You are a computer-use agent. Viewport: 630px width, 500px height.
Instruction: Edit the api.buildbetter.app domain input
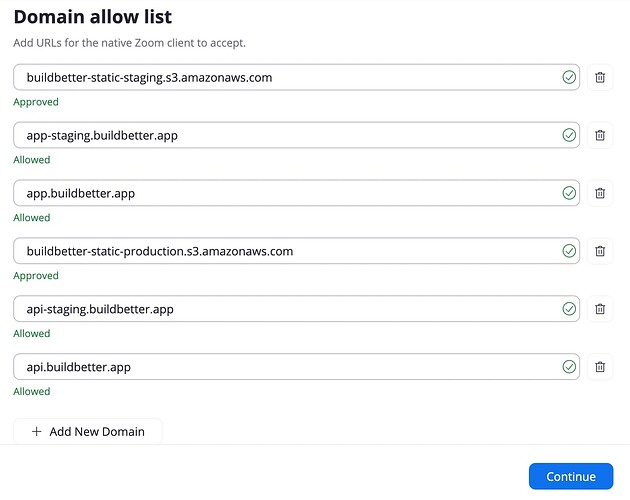pos(280,367)
